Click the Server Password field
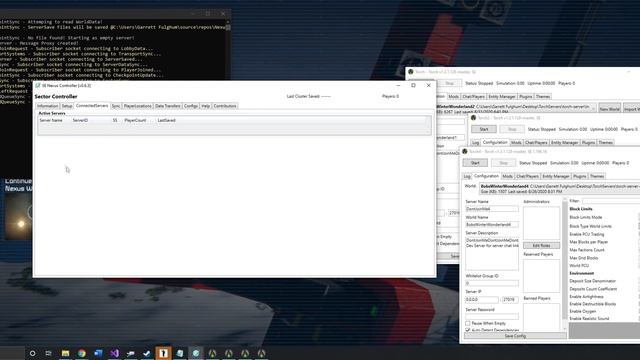This screenshot has width=640, height=360. (x=492, y=316)
